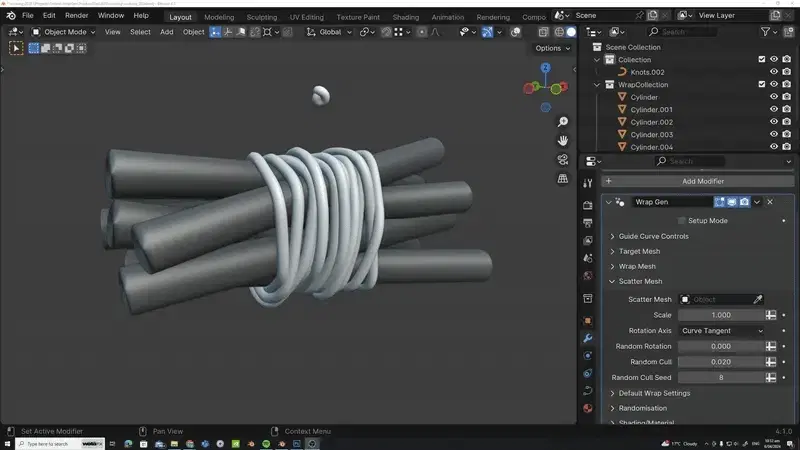Switch perspective/orthographic grid icon

pos(563,179)
